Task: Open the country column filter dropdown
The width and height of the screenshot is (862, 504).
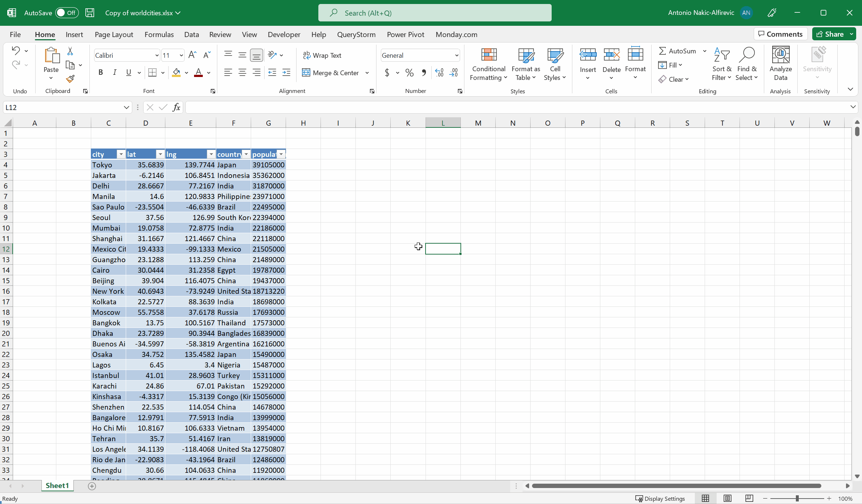Action: pos(246,154)
